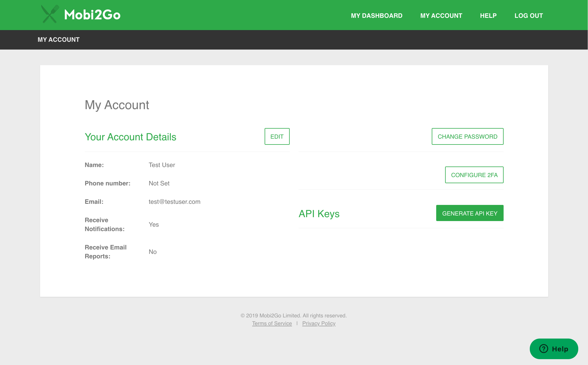The height and width of the screenshot is (365, 588).
Task: Click the email address test@testuser.com
Action: point(174,202)
